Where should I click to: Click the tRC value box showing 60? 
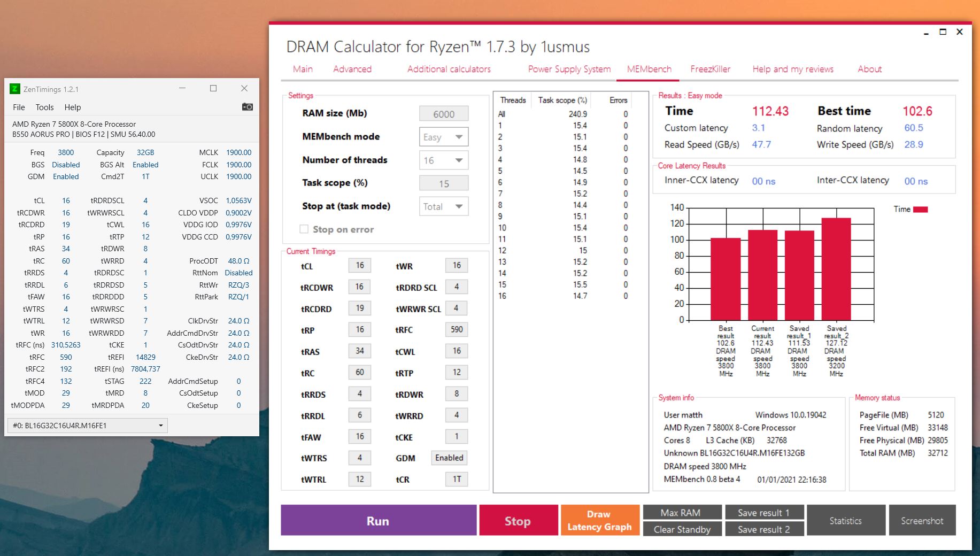[x=360, y=372]
